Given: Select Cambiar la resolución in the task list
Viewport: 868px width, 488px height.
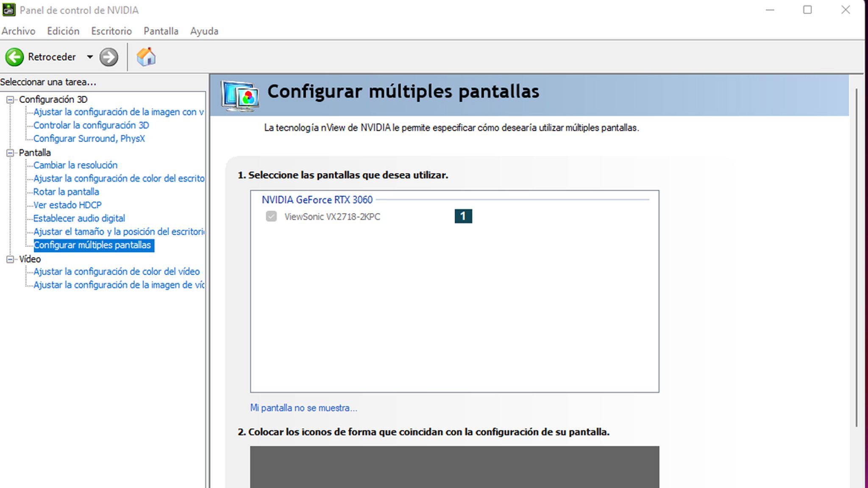Looking at the screenshot, I should [76, 165].
